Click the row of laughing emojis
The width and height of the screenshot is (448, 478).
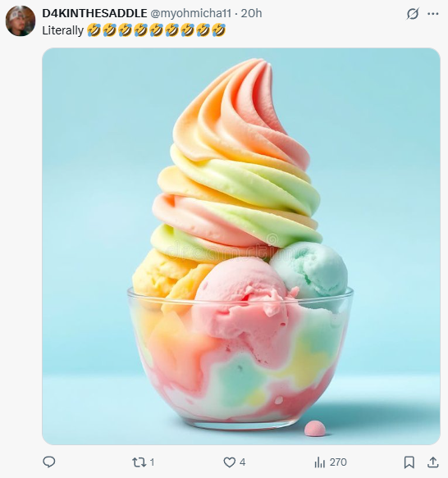[156, 30]
